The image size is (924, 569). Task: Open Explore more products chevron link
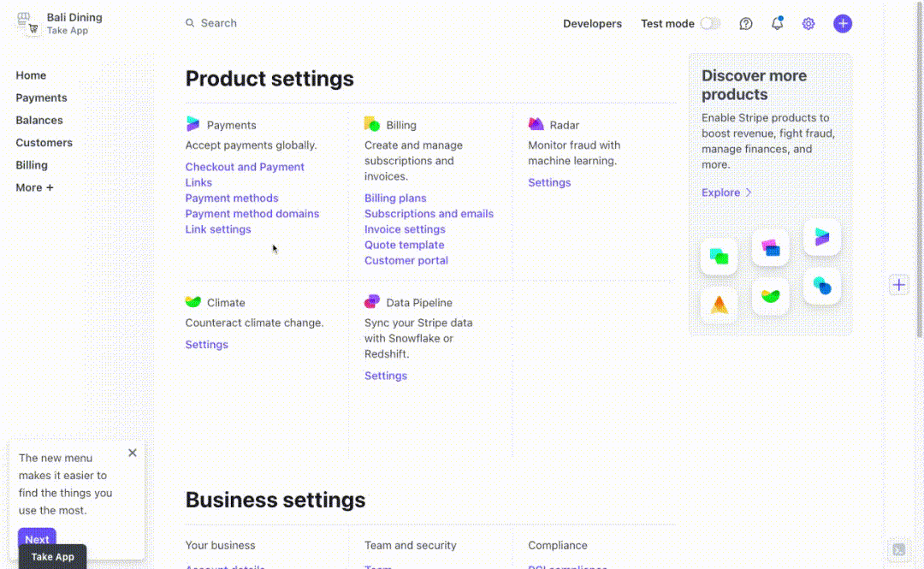(x=726, y=193)
